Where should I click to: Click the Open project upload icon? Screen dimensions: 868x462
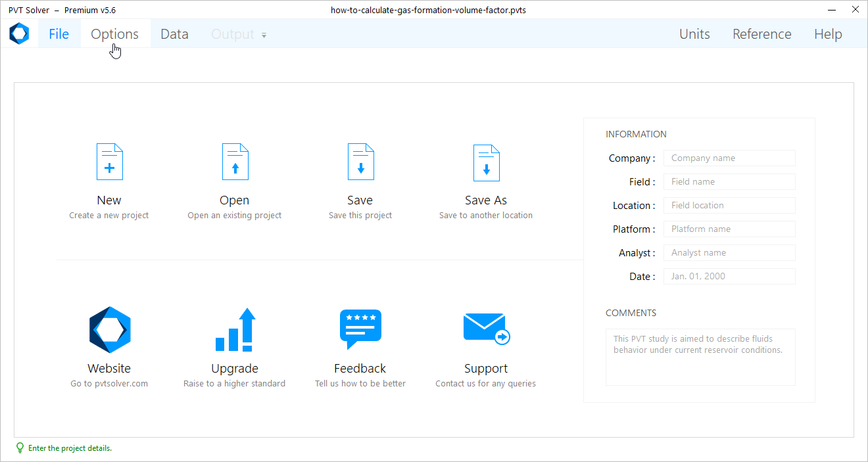235,162
